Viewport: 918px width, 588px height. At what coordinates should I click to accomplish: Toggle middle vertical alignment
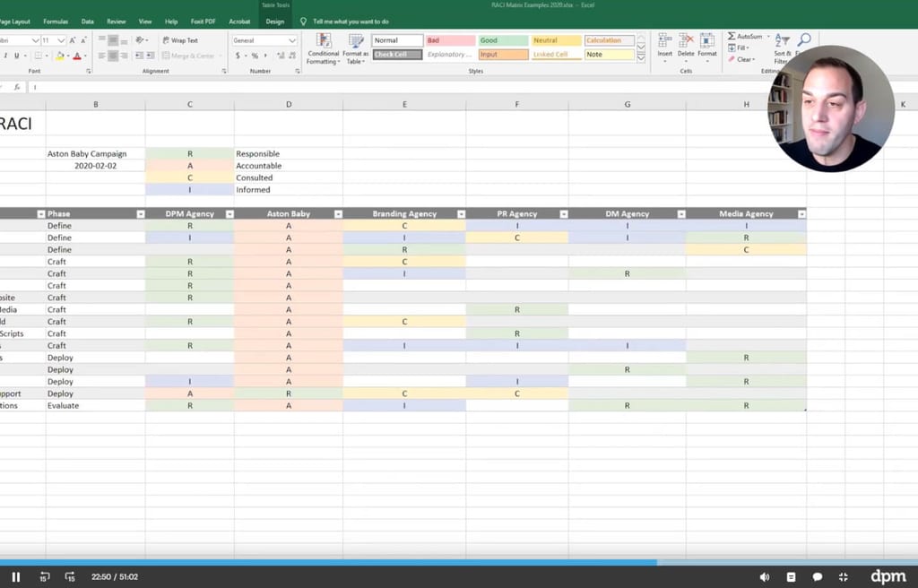point(113,40)
